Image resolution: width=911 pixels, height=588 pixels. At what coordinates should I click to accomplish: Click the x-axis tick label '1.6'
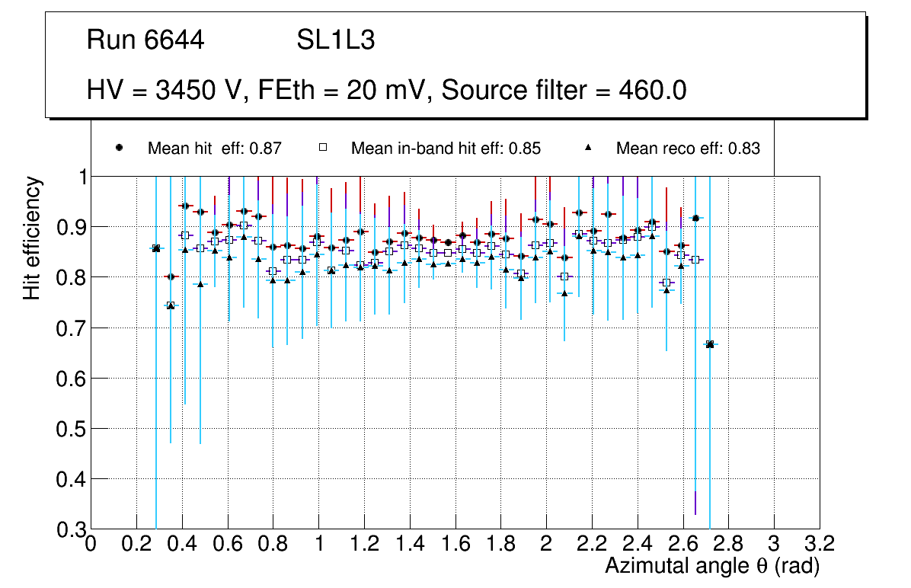click(x=455, y=545)
